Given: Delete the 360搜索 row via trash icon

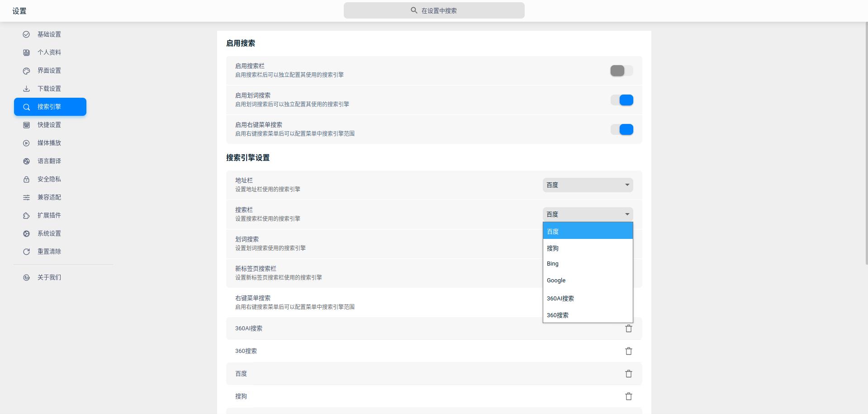Looking at the screenshot, I should [x=628, y=351].
